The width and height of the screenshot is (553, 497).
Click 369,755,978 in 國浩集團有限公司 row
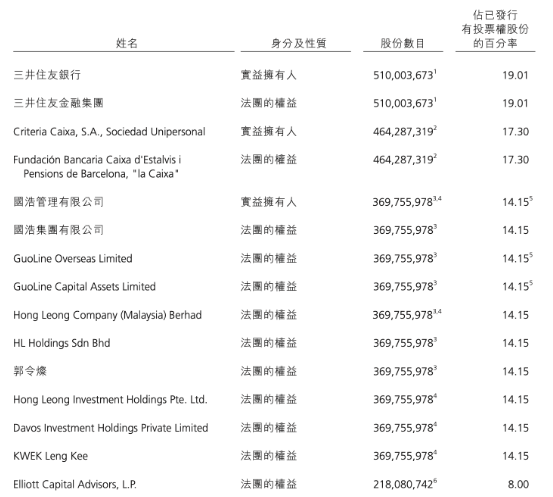pyautogui.click(x=403, y=230)
